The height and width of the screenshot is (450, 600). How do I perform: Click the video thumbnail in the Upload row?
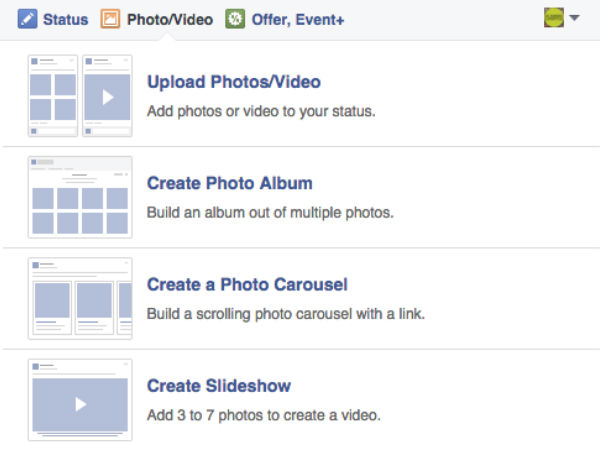tap(107, 96)
